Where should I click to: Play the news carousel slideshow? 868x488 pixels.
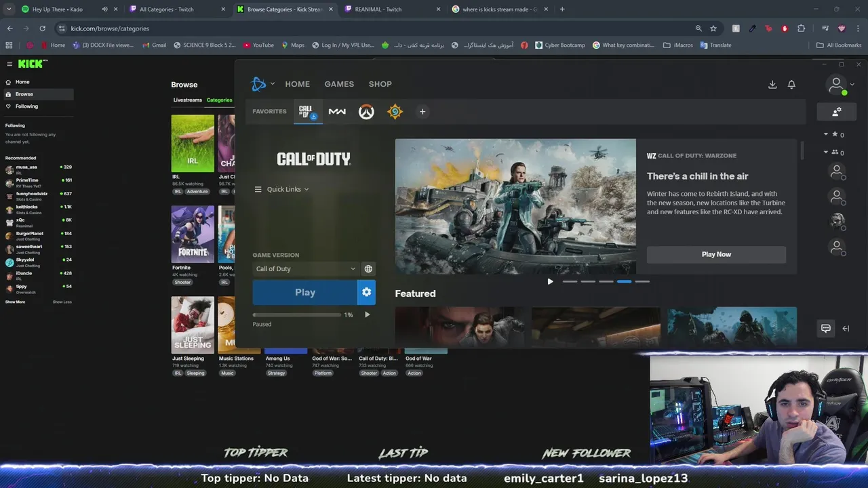pyautogui.click(x=550, y=281)
